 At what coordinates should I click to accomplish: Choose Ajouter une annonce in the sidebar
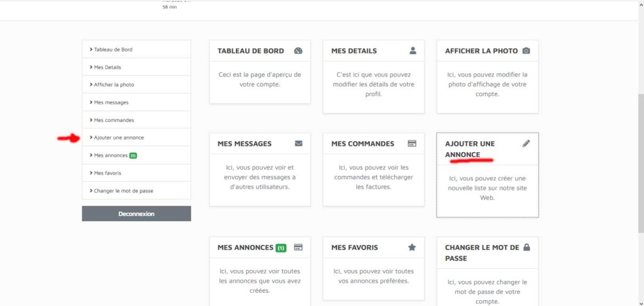coord(136,138)
